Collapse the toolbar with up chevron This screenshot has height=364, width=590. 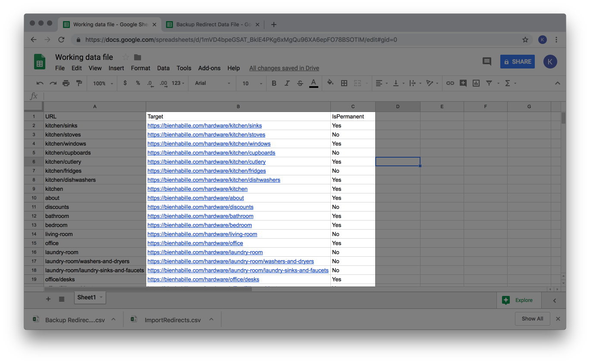coord(557,83)
